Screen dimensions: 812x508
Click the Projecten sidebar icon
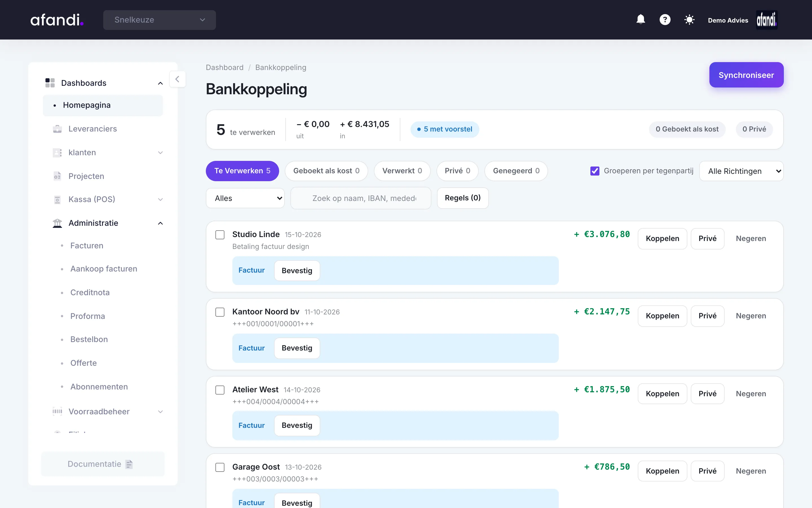click(58, 176)
